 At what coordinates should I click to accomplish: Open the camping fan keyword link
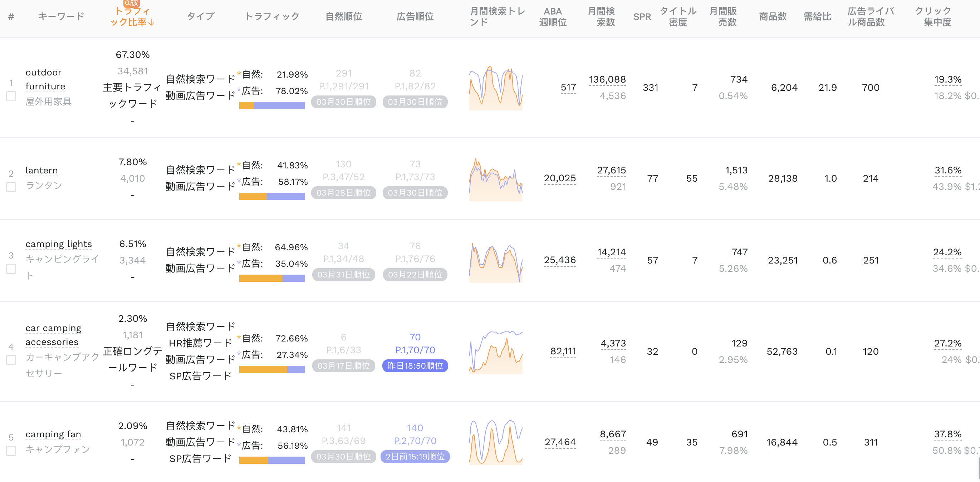[x=53, y=434]
